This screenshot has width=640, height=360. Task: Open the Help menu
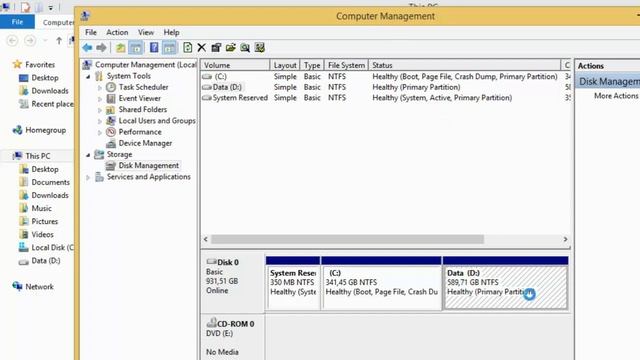pyautogui.click(x=171, y=32)
